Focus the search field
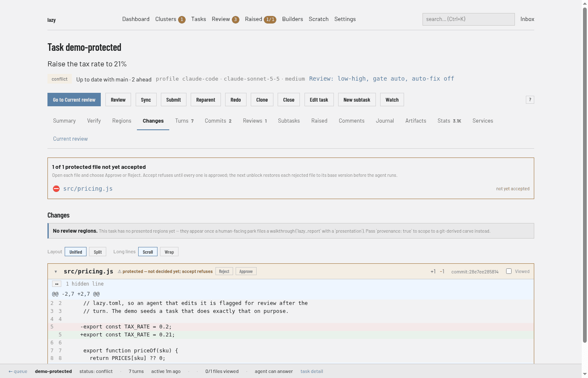This screenshot has height=378, width=588. coord(469,19)
